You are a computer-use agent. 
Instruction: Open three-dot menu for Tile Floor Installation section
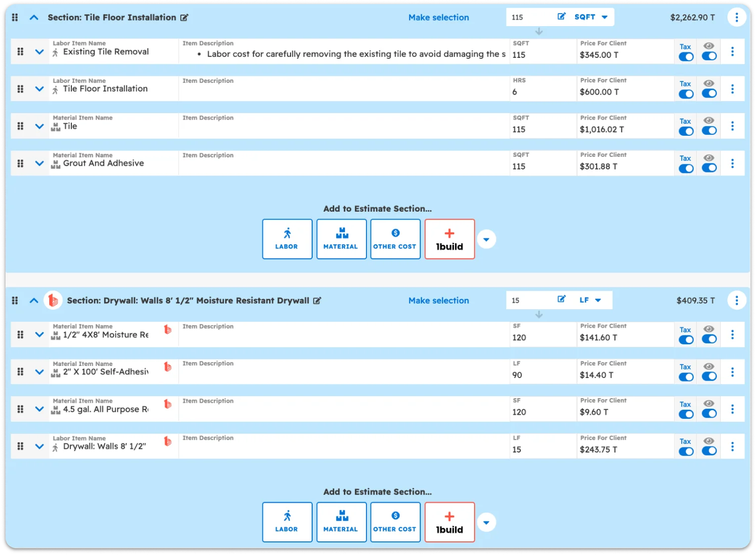736,18
